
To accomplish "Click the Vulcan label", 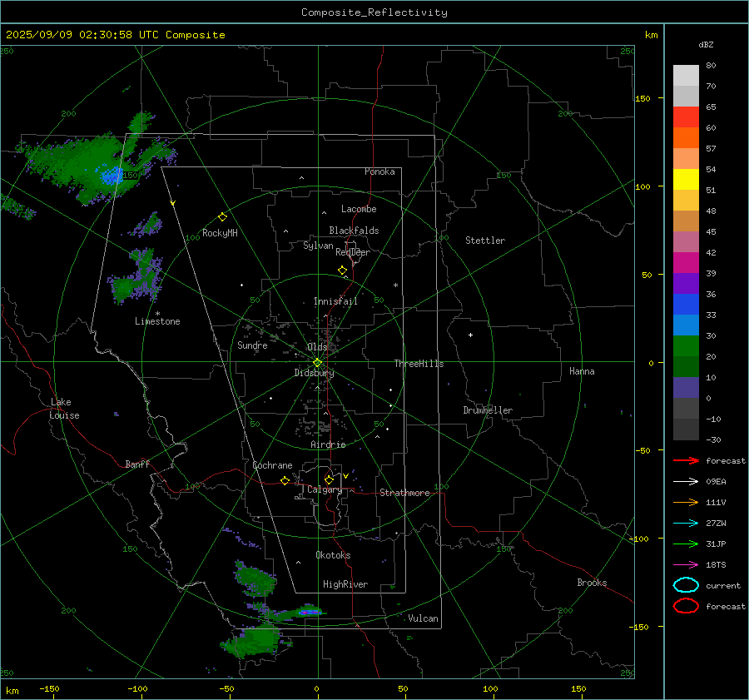I will coord(423,618).
